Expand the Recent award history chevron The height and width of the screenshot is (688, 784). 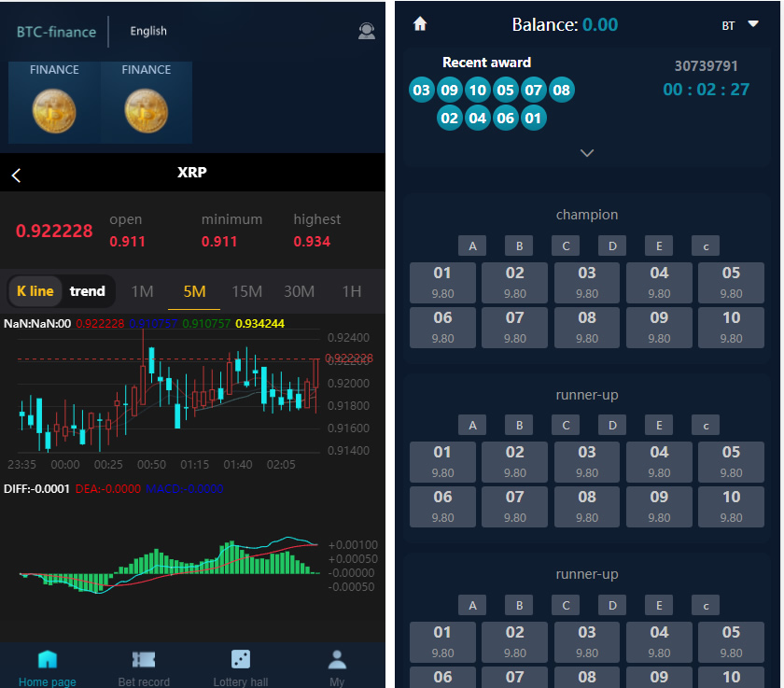[x=587, y=153]
